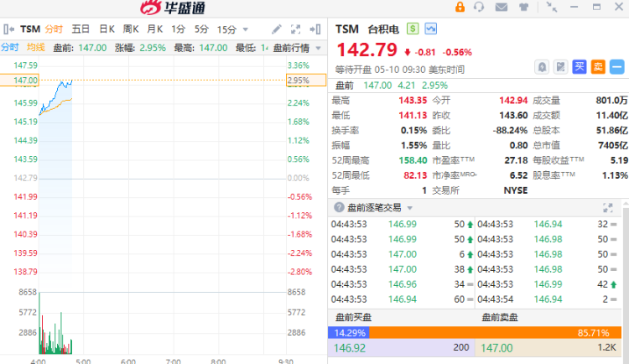The width and height of the screenshot is (629, 364).
Task: Switch to the 日K chart tab
Action: 107,29
